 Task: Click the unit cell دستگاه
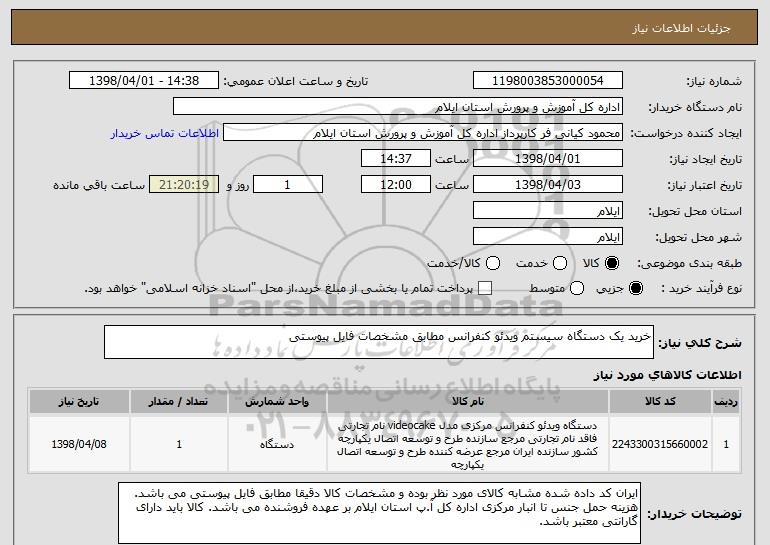[x=277, y=444]
